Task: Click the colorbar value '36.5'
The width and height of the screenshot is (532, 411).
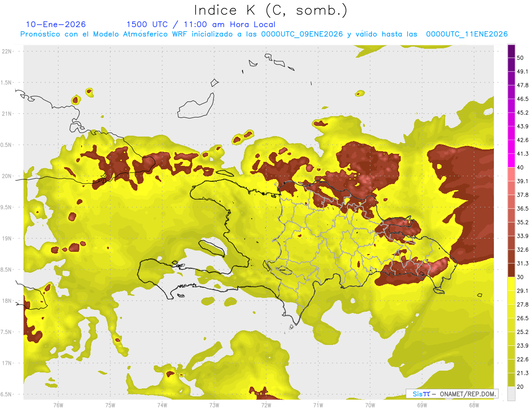Action: [523, 208]
